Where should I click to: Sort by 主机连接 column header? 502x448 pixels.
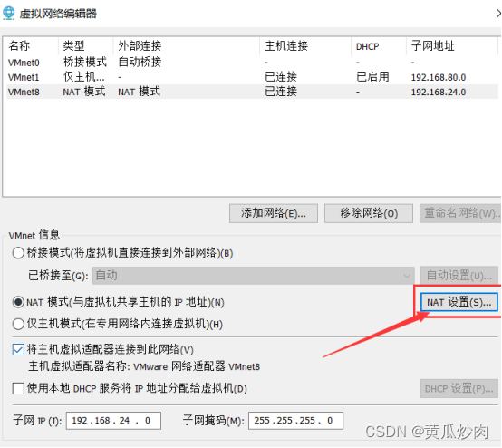coord(286,46)
